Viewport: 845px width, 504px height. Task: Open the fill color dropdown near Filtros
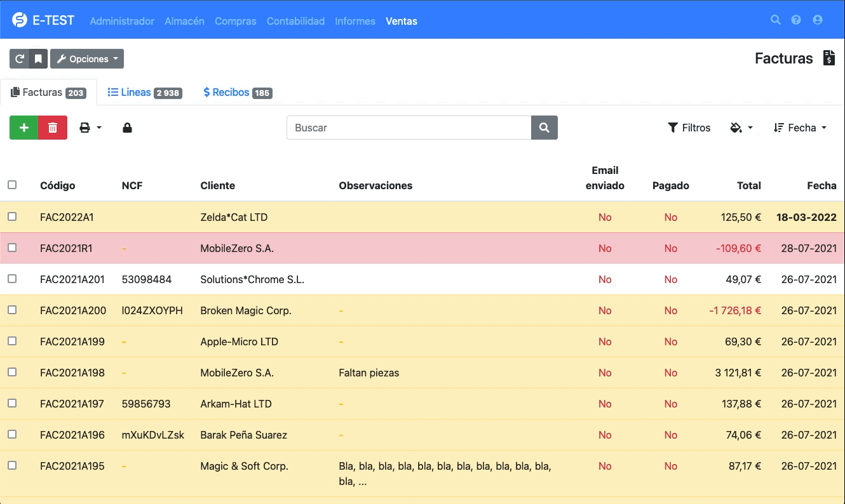[x=741, y=127]
